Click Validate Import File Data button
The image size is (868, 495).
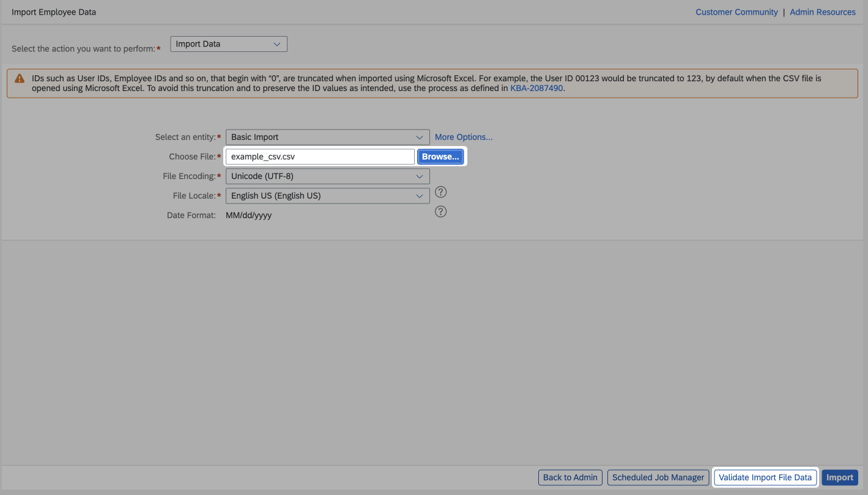point(765,477)
